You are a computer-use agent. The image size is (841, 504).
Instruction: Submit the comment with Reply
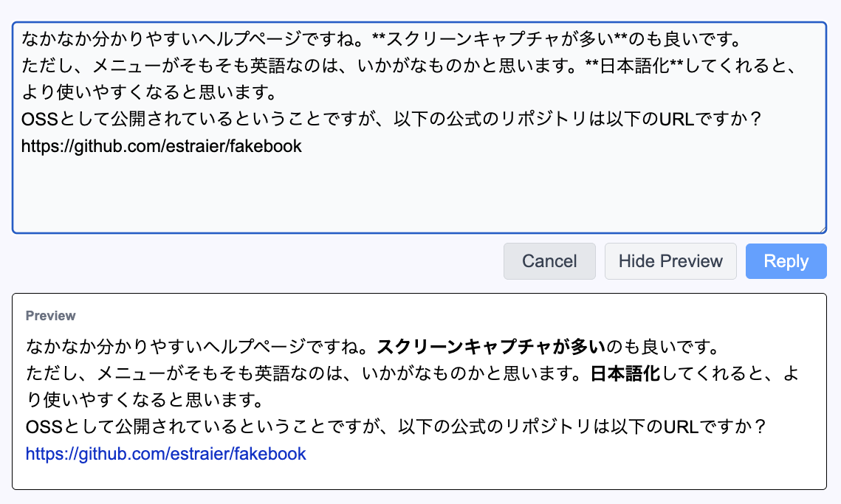point(786,261)
